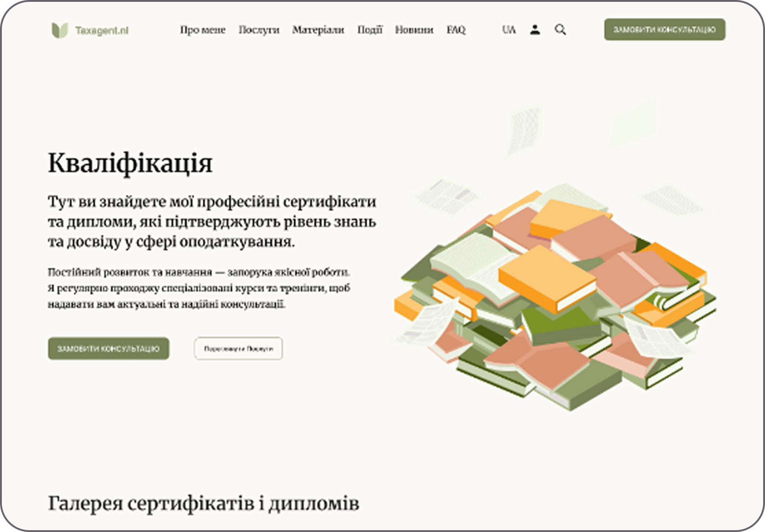Image resolution: width=765 pixels, height=532 pixels.
Task: Click the Taxagent.nl brand name text
Action: tap(102, 31)
